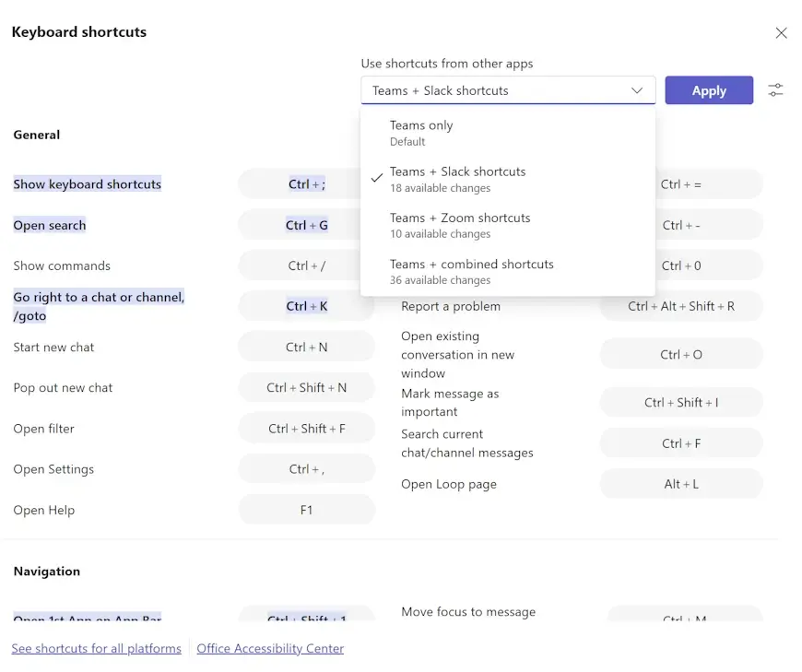802x672 pixels.
Task: Click the Ctrl + F shortcut key
Action: coord(681,443)
